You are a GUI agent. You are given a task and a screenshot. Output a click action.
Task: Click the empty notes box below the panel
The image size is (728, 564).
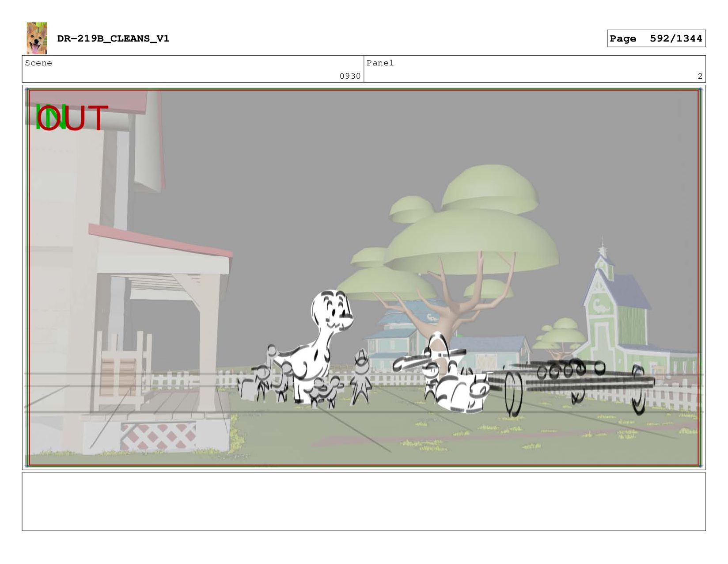[x=364, y=502]
